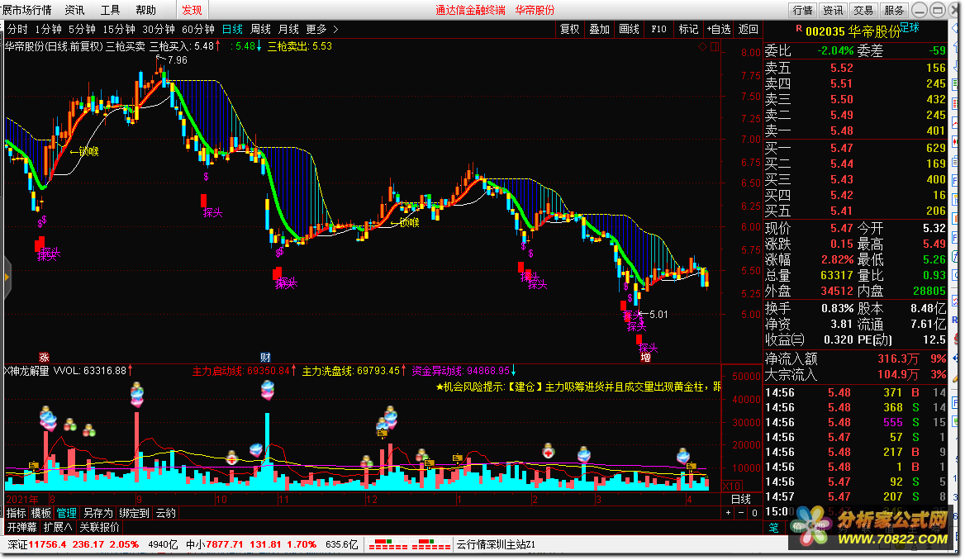This screenshot has width=965, height=560.
Task: Select the 60分钟 period
Action: pyautogui.click(x=198, y=29)
